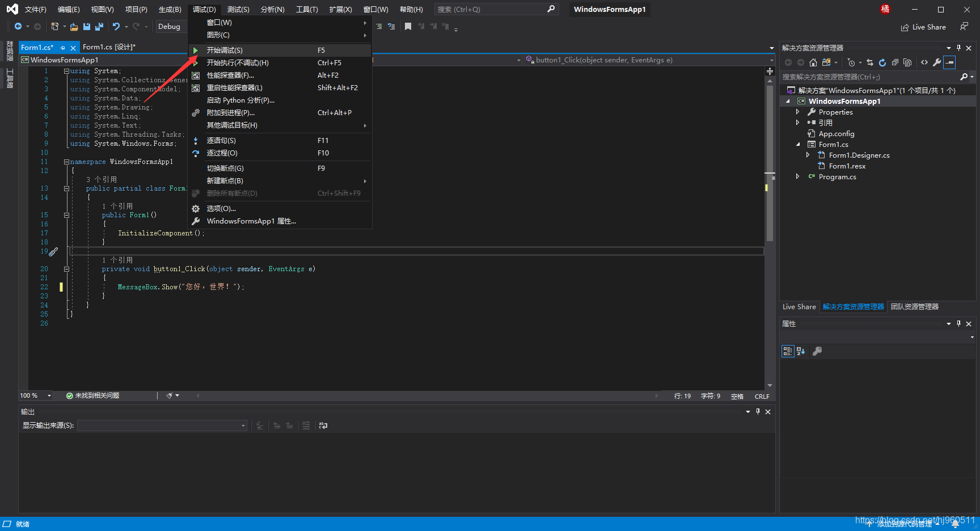
Task: Expand the Properties node in Solution Explorer
Action: click(797, 112)
